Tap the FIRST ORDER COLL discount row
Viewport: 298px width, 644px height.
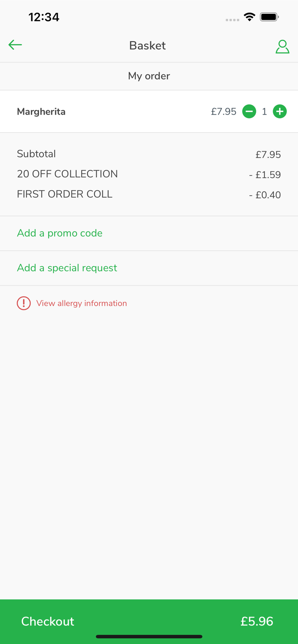pos(65,194)
